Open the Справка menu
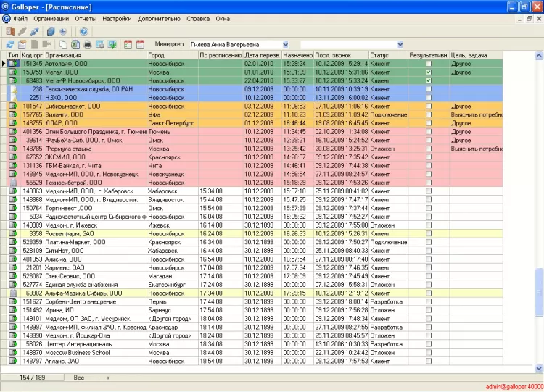 198,19
